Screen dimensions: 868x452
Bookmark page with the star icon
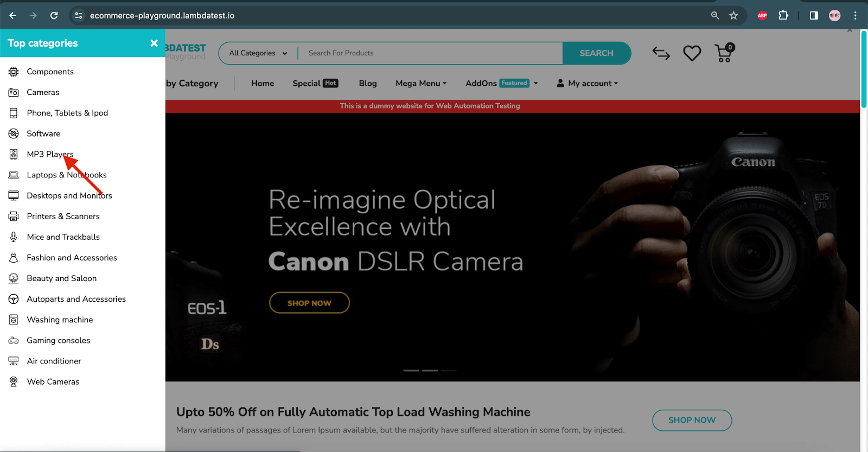coord(733,16)
